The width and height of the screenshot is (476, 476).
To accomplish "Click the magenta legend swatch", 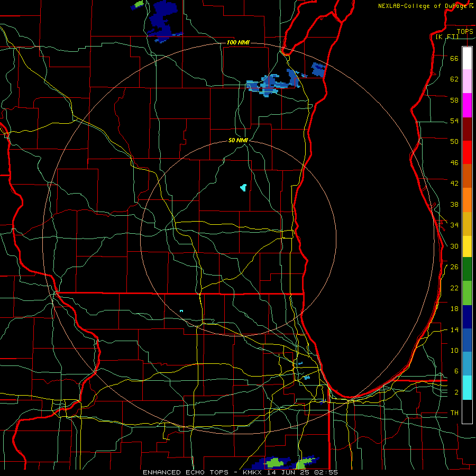I will point(467,105).
